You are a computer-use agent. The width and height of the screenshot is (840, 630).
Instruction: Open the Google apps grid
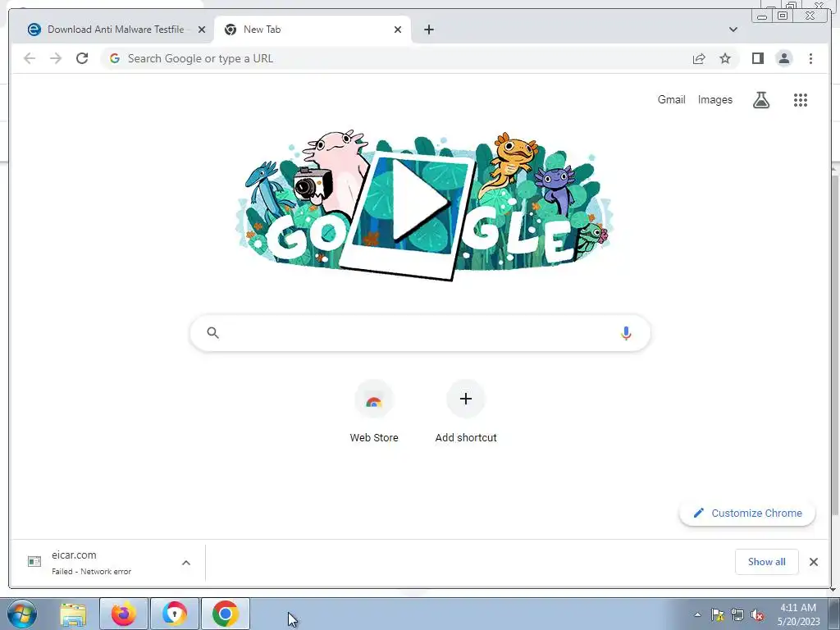(x=801, y=99)
